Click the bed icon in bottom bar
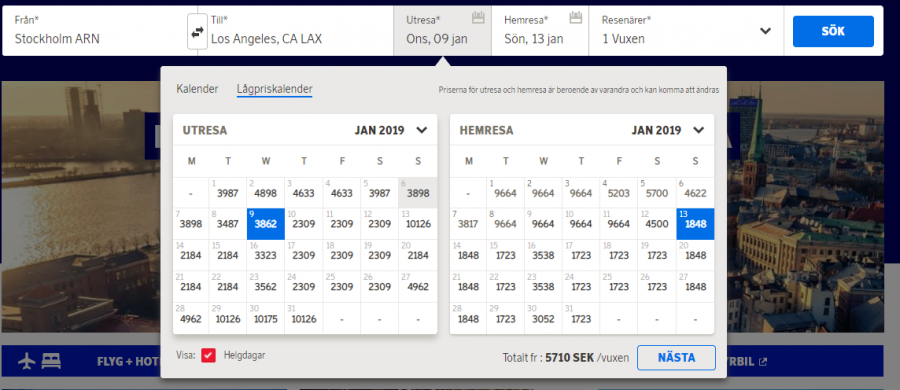 (52, 361)
